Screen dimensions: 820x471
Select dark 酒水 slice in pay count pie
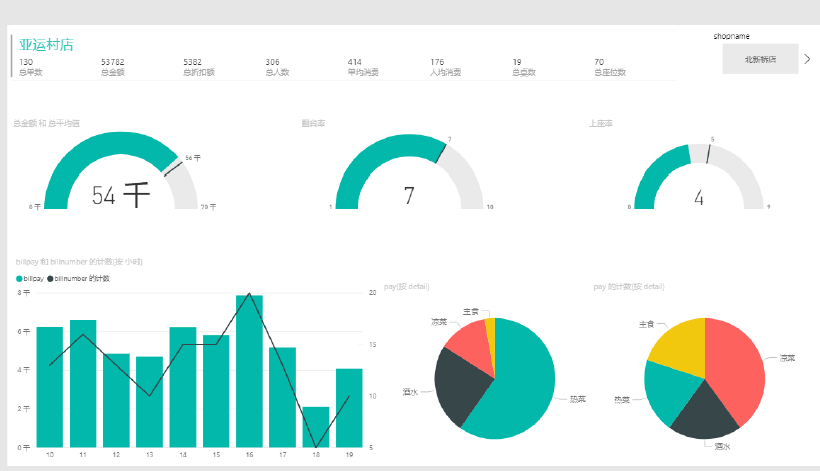pos(705,416)
